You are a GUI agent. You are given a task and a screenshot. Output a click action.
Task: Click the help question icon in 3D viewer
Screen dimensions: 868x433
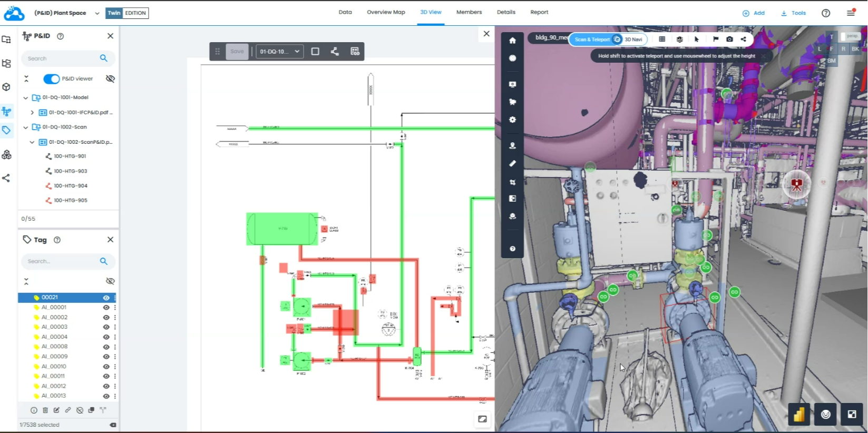tap(512, 249)
